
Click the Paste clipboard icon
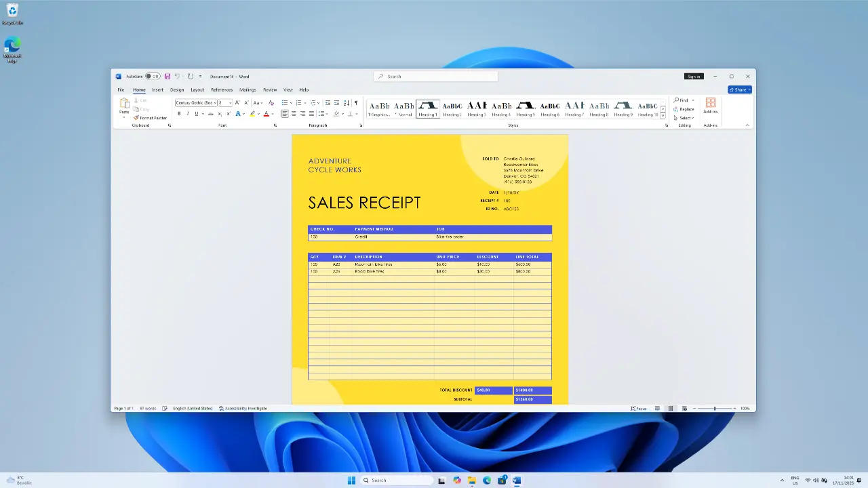[124, 103]
